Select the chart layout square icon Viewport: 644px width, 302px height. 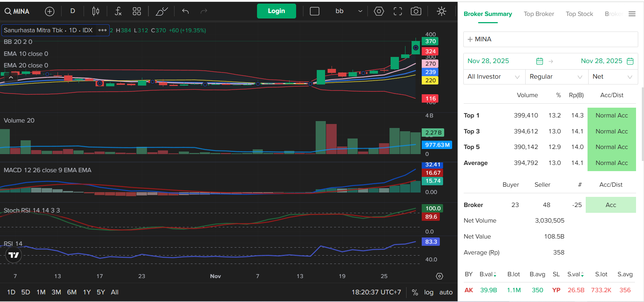(x=315, y=11)
